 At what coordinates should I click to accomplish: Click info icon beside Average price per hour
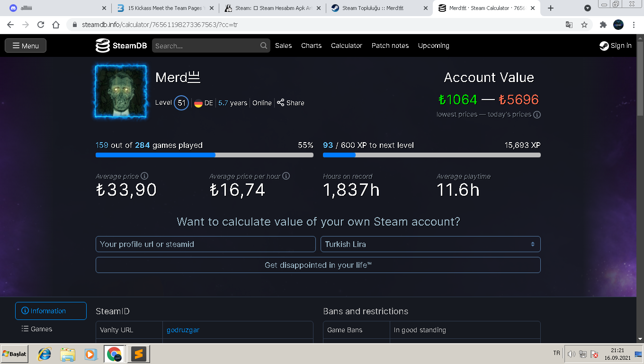coord(286,176)
